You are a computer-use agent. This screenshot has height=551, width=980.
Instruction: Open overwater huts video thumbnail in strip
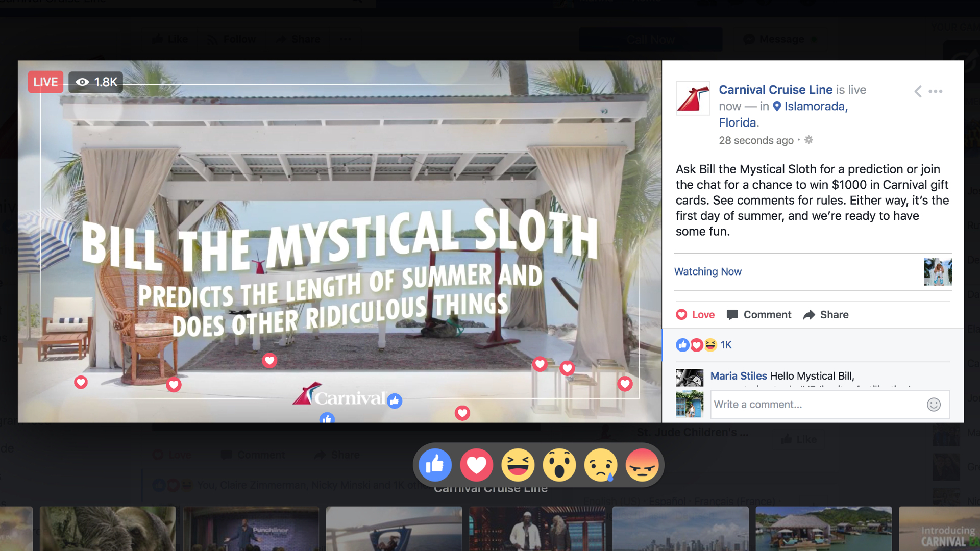coord(824,529)
